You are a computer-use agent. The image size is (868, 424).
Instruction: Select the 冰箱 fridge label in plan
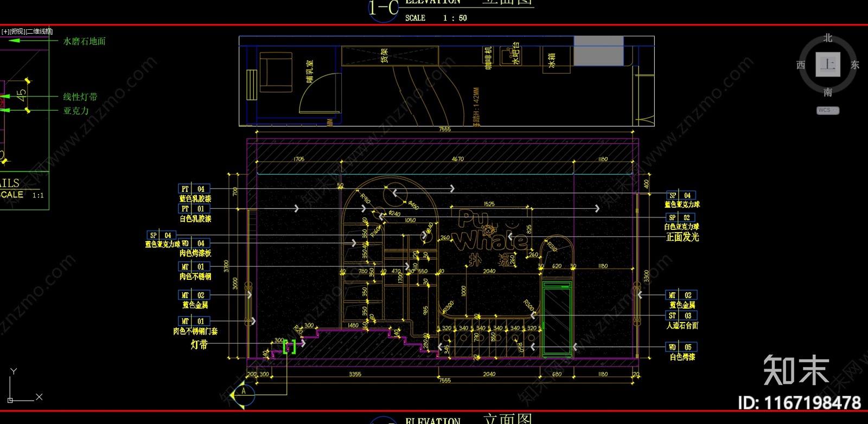tap(552, 60)
